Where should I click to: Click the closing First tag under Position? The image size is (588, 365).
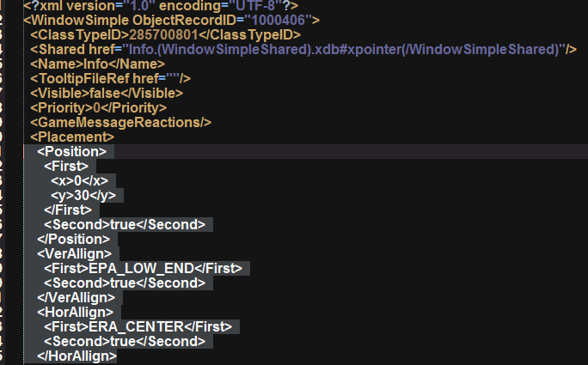[x=68, y=210]
